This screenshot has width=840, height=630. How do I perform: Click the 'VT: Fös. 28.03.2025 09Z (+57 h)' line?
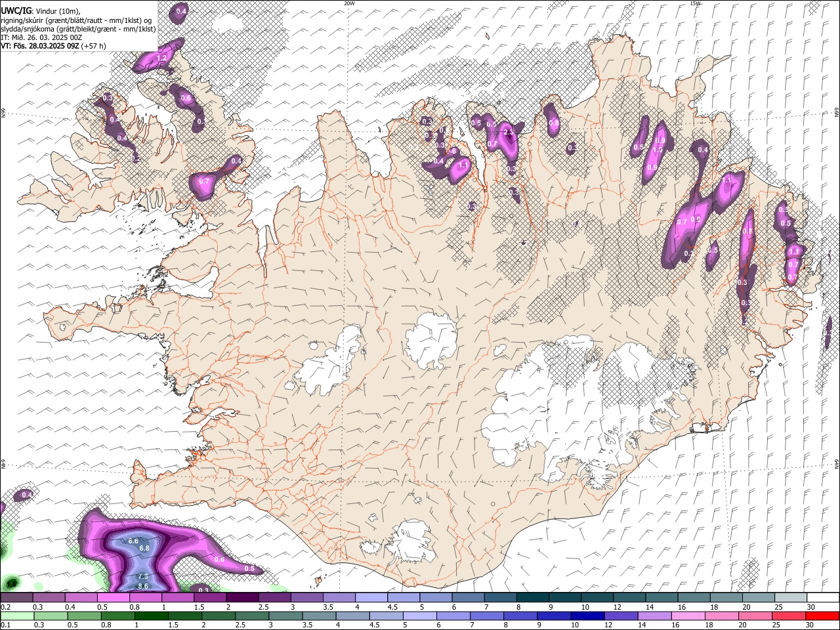[x=53, y=46]
